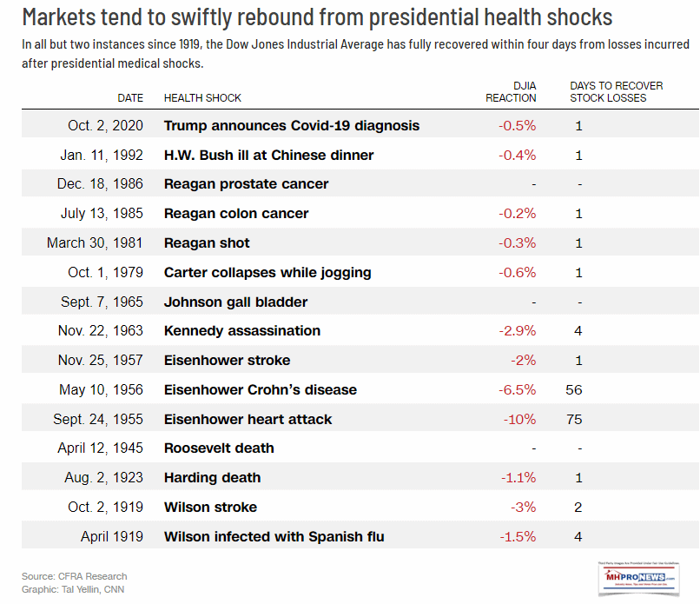
Task: Click the Source: CFRA Research credit
Action: pos(76,576)
